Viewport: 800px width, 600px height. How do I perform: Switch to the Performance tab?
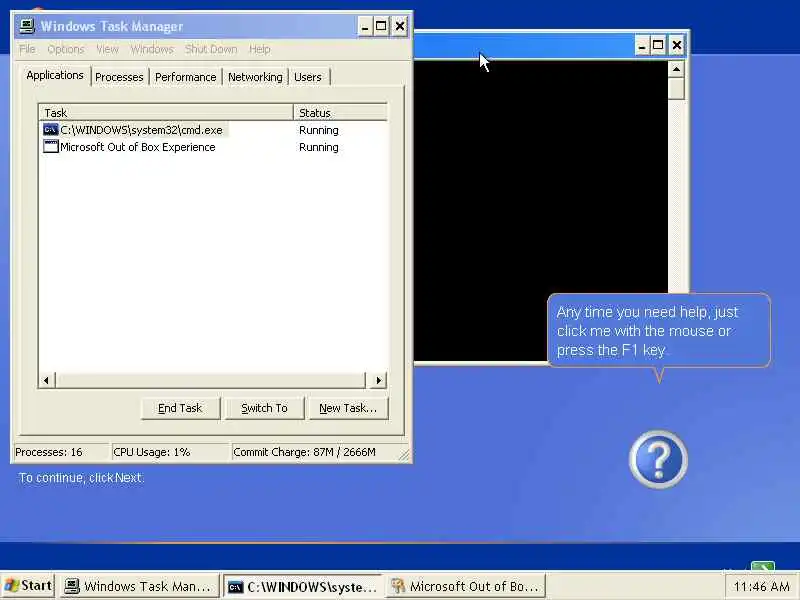[186, 77]
